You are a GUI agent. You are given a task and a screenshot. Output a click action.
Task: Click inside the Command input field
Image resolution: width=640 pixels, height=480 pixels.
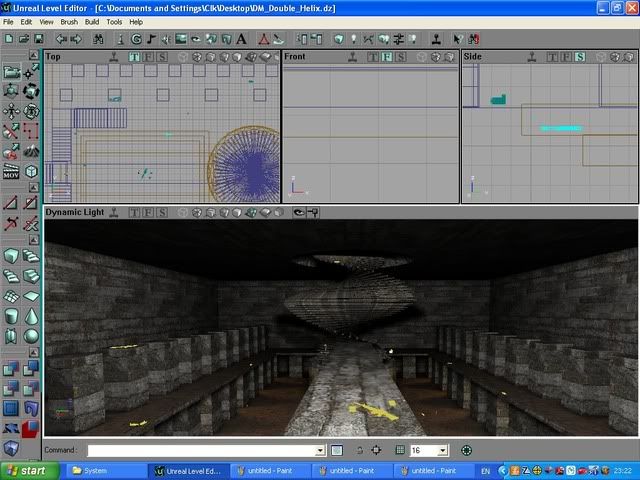[x=200, y=451]
